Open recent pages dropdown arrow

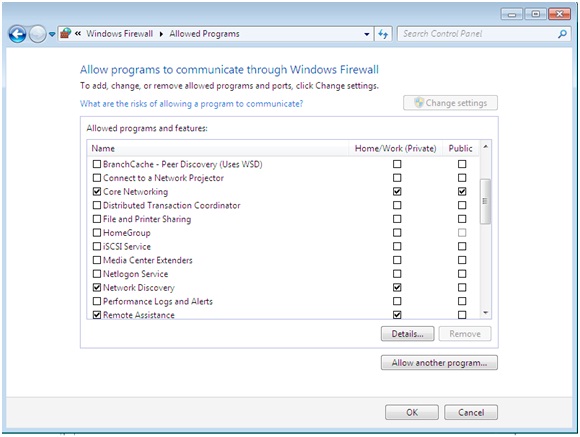click(52, 34)
